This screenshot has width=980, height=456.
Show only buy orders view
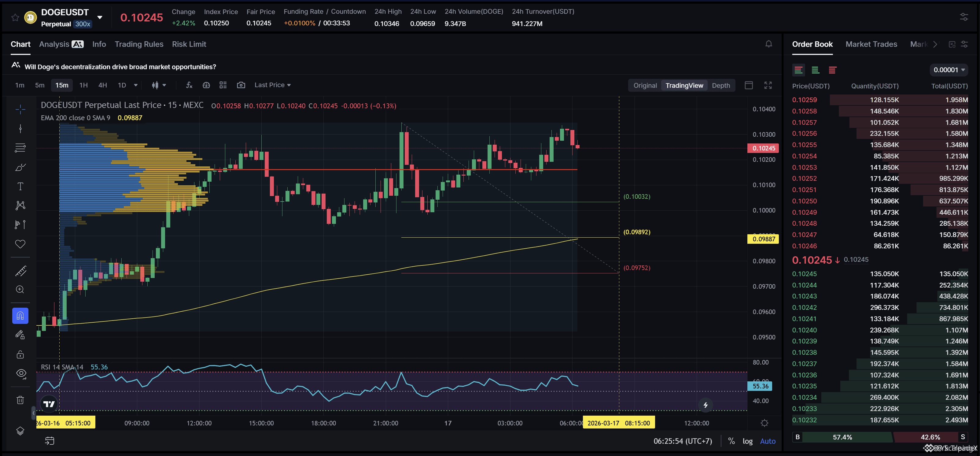pos(815,70)
